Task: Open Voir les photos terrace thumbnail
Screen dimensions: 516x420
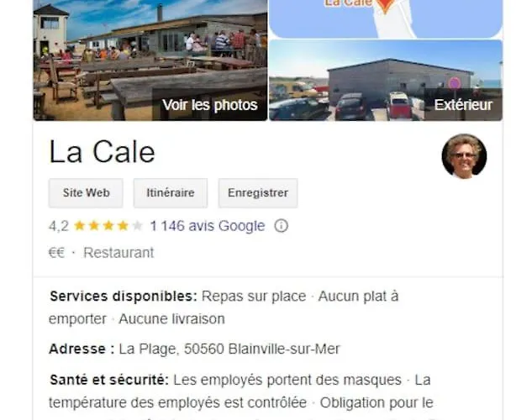Action: click(150, 60)
